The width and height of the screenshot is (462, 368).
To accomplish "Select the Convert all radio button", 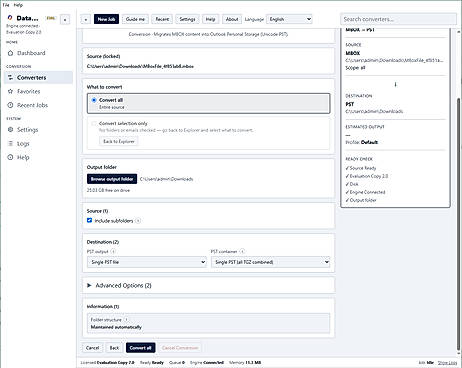I will click(94, 100).
